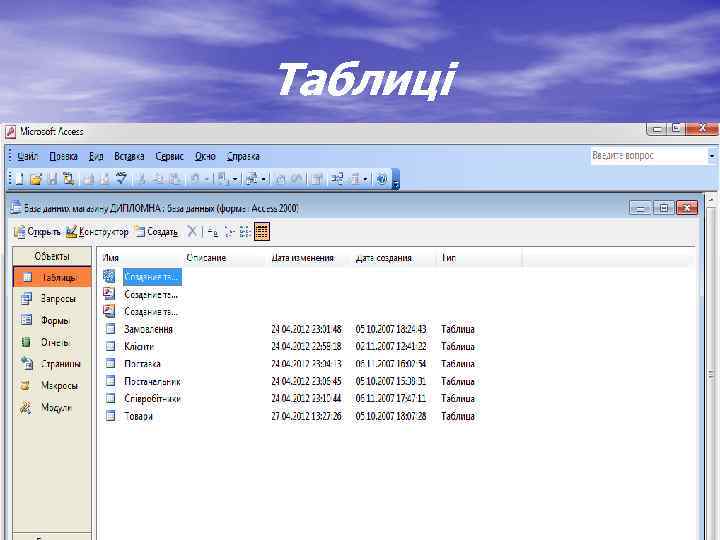Click the table icon beside Товари
The height and width of the screenshot is (540, 720).
click(110, 416)
